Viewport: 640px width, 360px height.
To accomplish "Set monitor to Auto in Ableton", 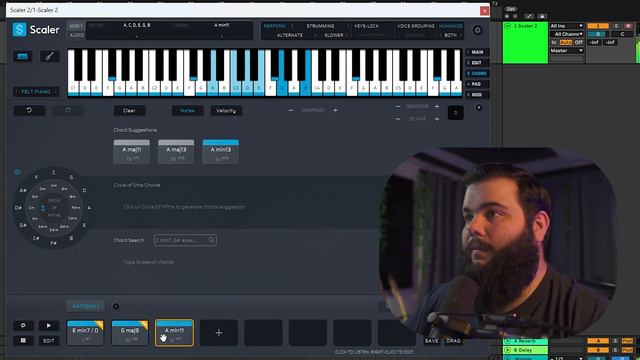I will [x=566, y=42].
